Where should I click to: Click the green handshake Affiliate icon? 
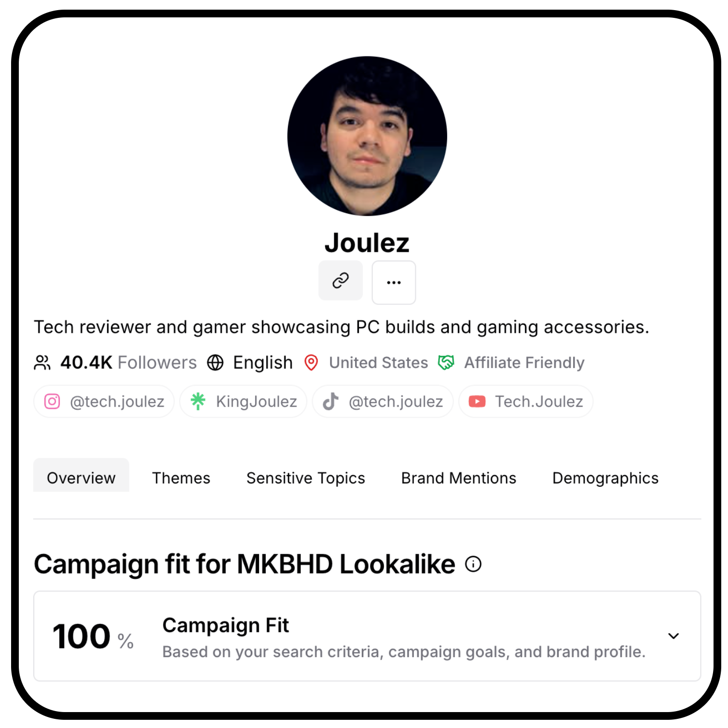[446, 362]
